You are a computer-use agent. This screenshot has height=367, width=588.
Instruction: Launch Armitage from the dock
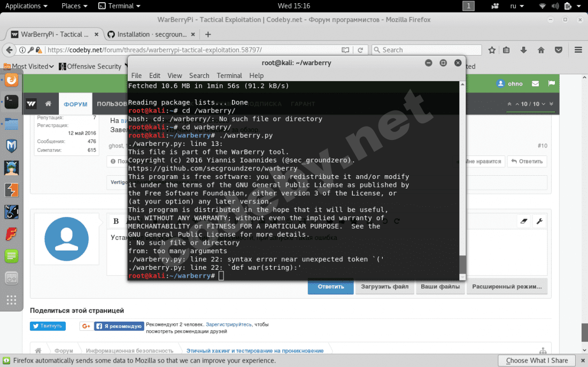click(11, 168)
